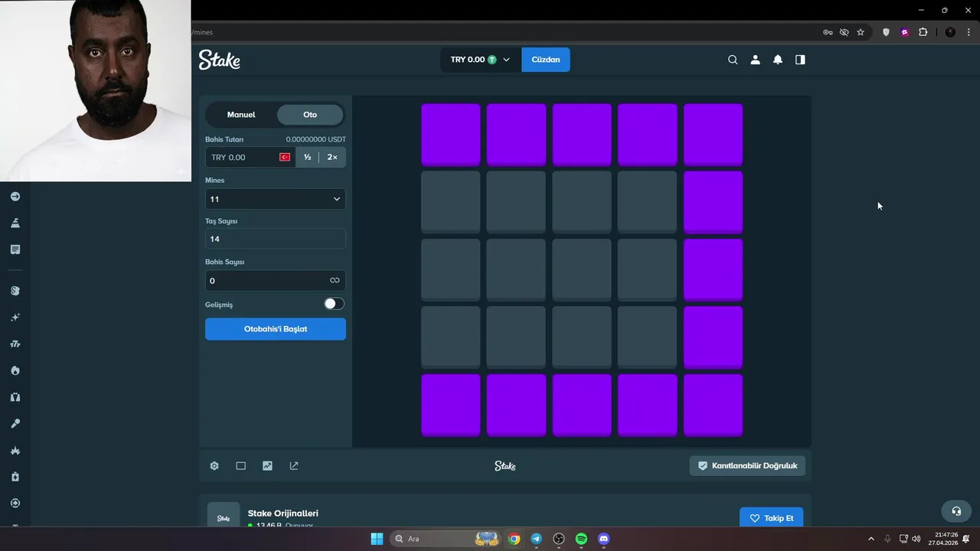Screen dimensions: 980x551
Task: Open the Mines count dropdown showing 11
Action: (x=276, y=199)
